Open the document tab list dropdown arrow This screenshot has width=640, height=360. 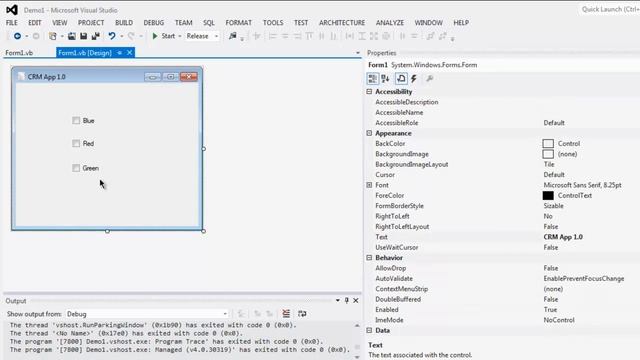358,53
